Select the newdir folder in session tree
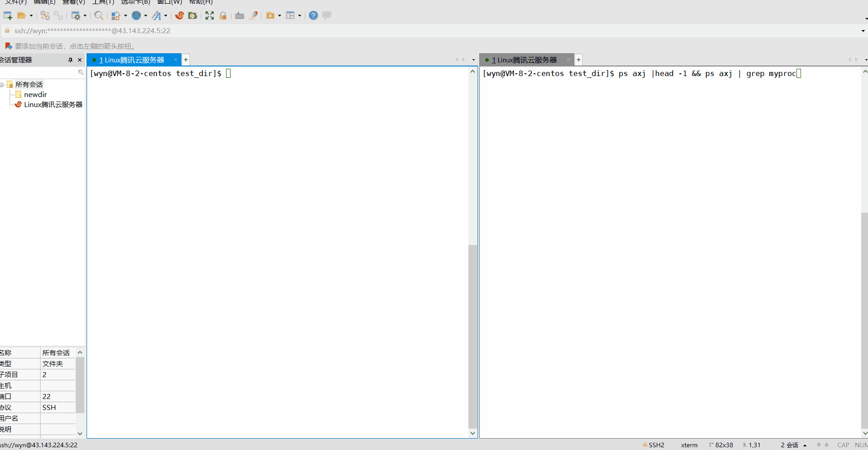Screen dimensions: 868x450 click(x=35, y=95)
